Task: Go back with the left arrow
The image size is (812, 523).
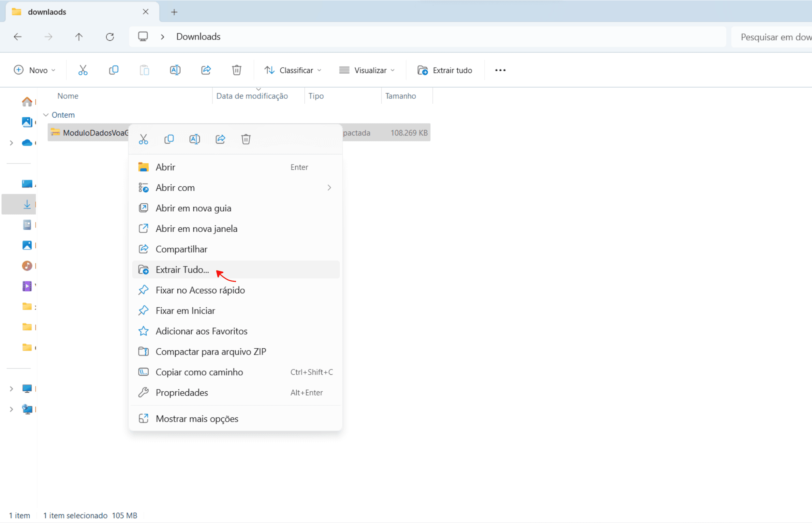Action: coord(18,37)
